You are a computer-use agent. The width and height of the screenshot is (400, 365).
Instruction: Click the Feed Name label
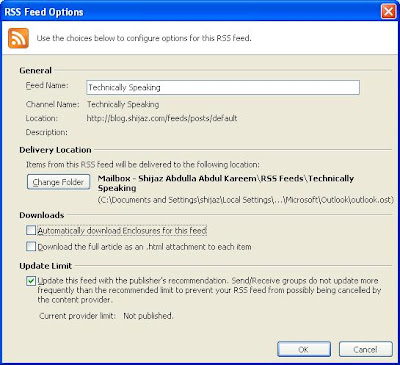(47, 85)
